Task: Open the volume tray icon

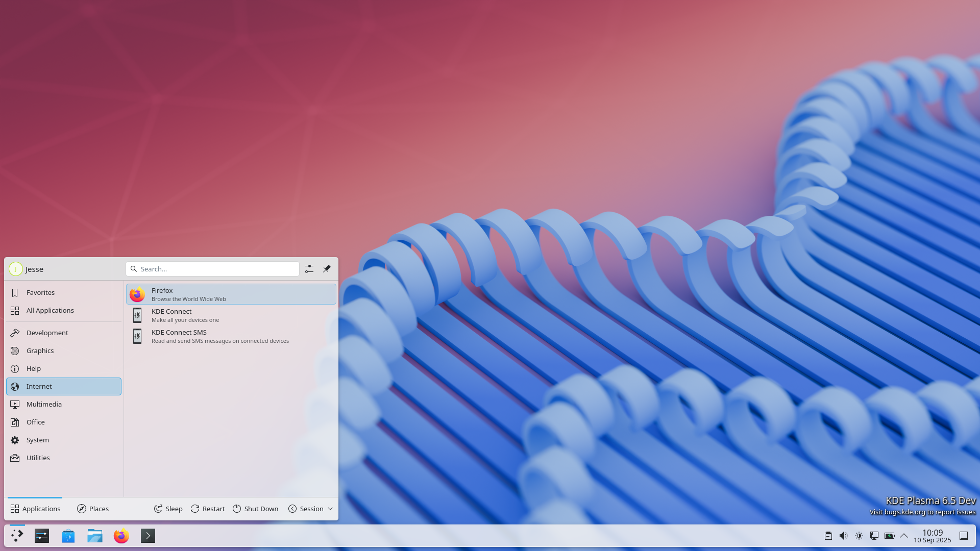Action: click(x=844, y=536)
